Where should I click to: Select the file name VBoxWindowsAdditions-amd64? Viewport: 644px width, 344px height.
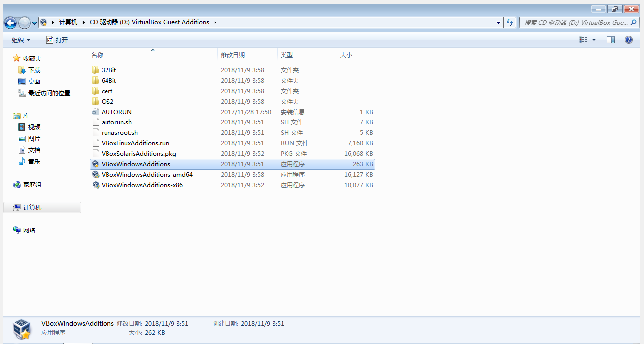click(147, 175)
